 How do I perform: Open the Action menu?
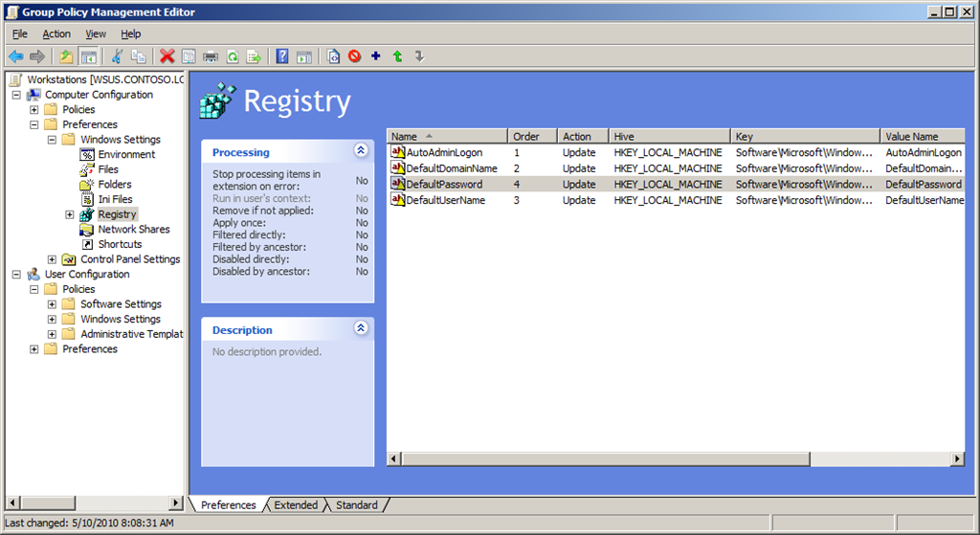(x=56, y=33)
